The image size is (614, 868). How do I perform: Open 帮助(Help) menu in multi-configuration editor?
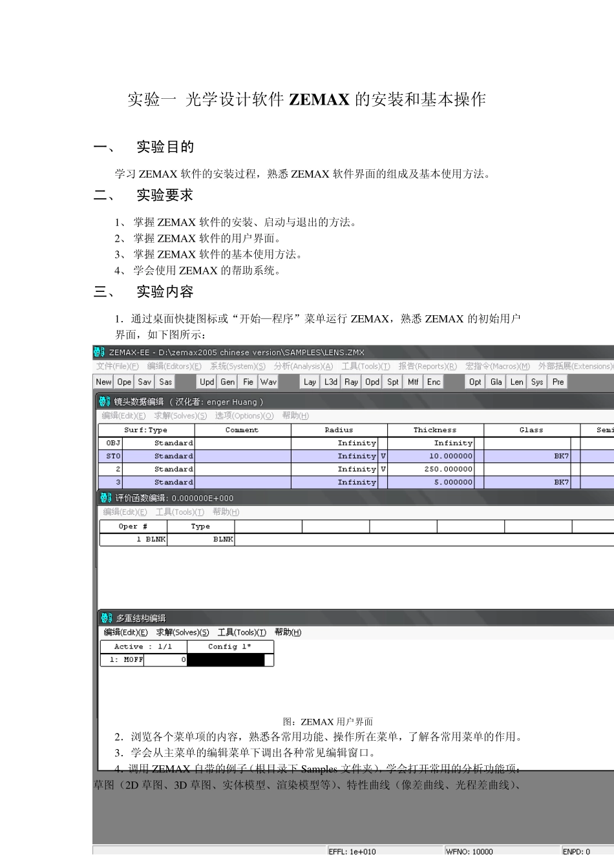288,632
